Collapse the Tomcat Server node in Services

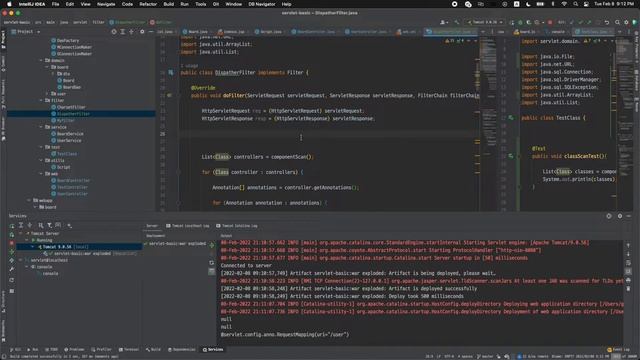(x=21, y=233)
